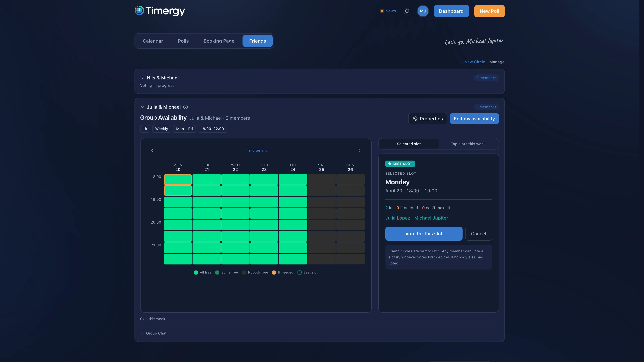Click the Mon – Fri chip
Screen dimensions: 644x362
[184, 129]
